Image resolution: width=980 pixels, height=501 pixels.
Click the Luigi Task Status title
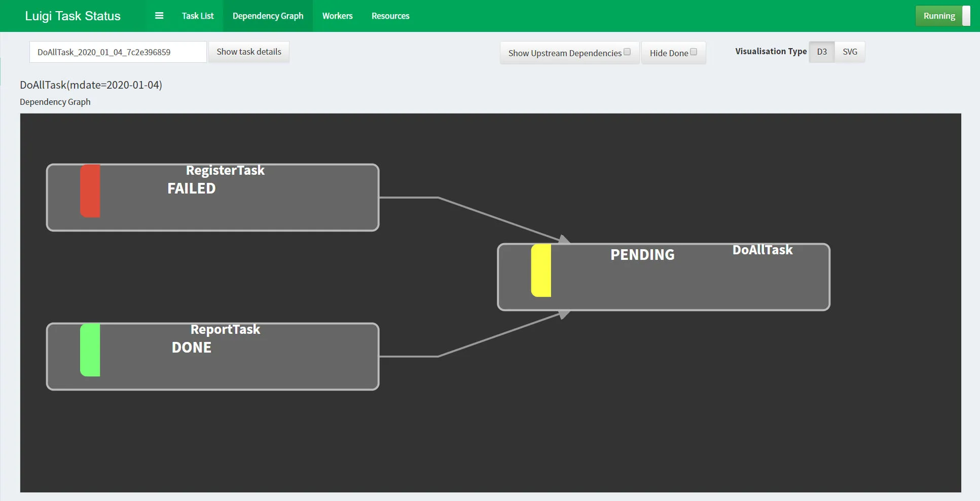pyautogui.click(x=72, y=16)
